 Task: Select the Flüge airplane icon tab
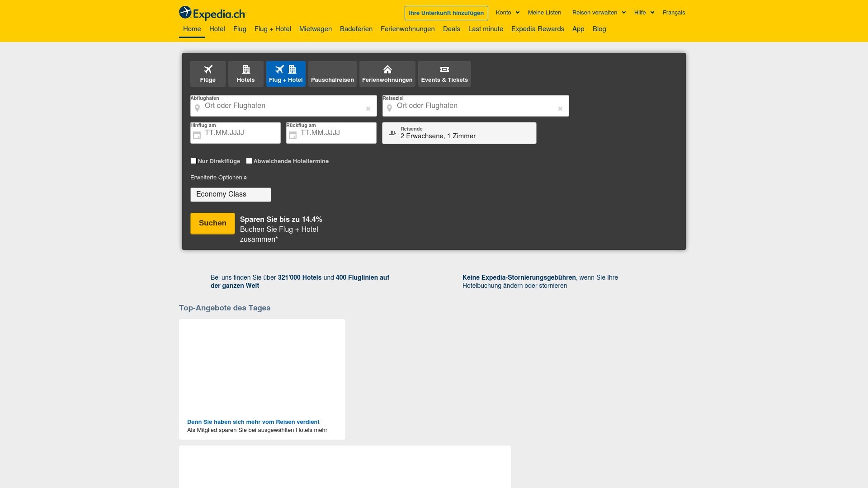coord(208,69)
